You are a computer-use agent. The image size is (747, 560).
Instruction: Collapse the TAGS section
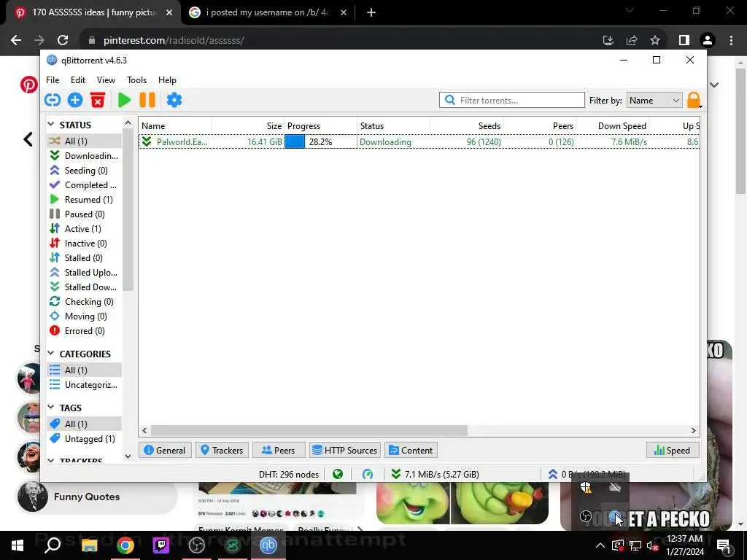[51, 407]
